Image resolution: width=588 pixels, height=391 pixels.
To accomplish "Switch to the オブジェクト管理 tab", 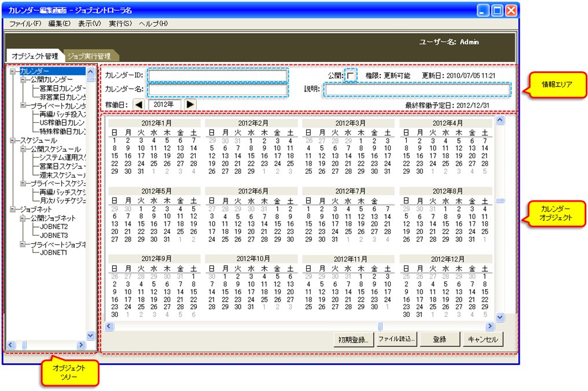I will click(x=35, y=56).
